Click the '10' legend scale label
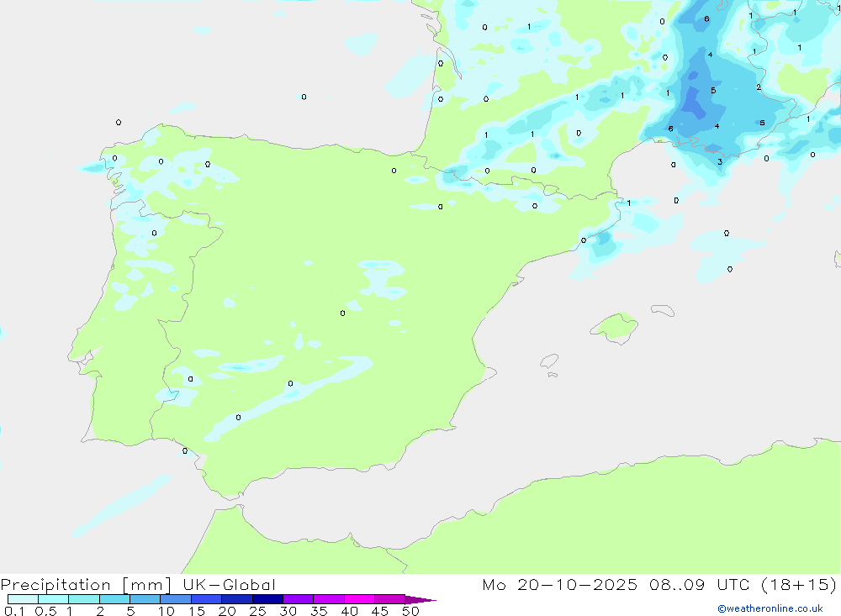The image size is (841, 616). coord(166,611)
